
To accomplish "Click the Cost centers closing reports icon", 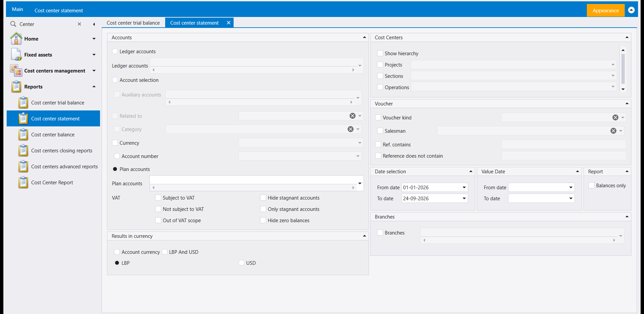I will 23,150.
